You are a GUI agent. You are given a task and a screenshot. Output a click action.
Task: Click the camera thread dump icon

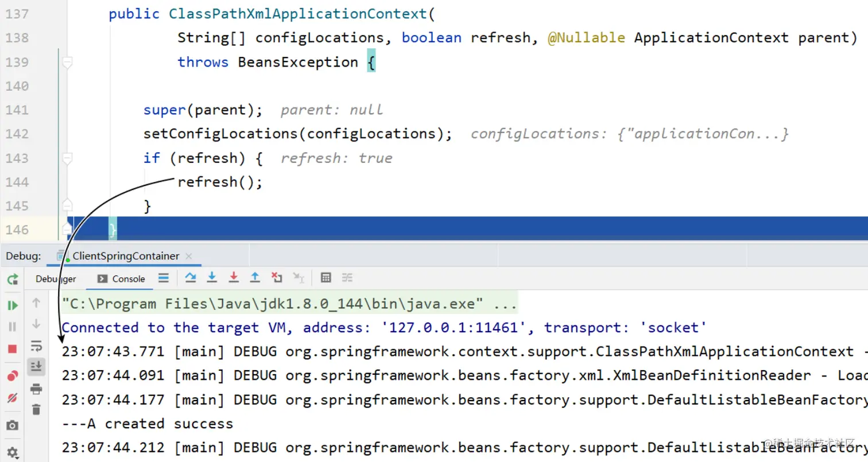coord(12,425)
